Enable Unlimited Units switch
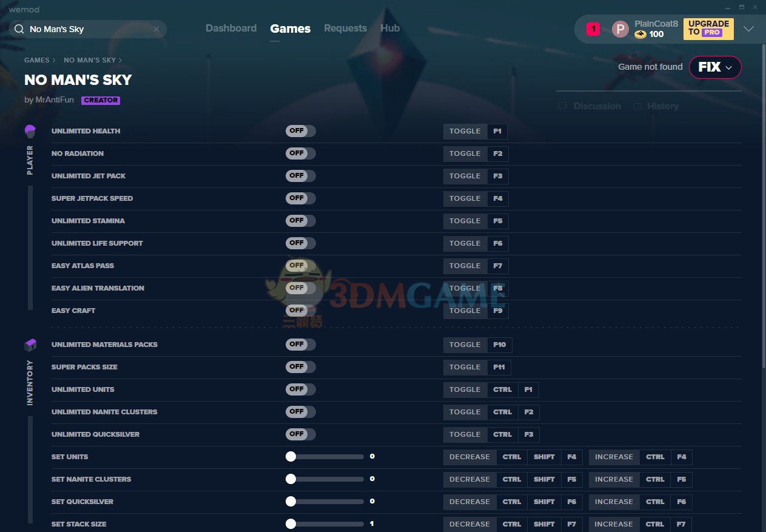The image size is (766, 532). 301,389
